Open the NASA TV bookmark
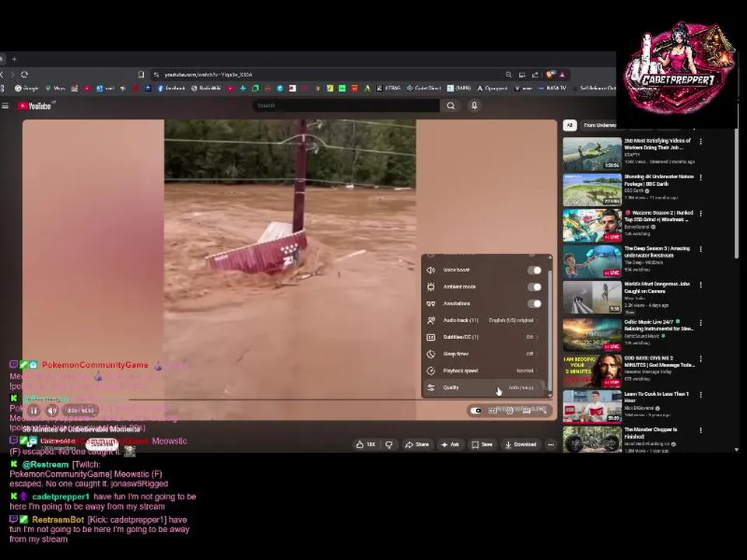The width and height of the screenshot is (747, 560). (552, 88)
